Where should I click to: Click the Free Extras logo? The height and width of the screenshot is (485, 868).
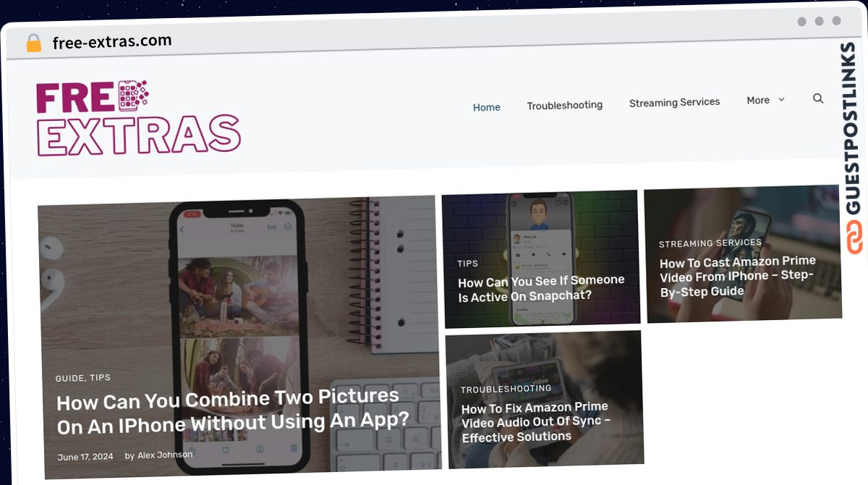(x=137, y=118)
